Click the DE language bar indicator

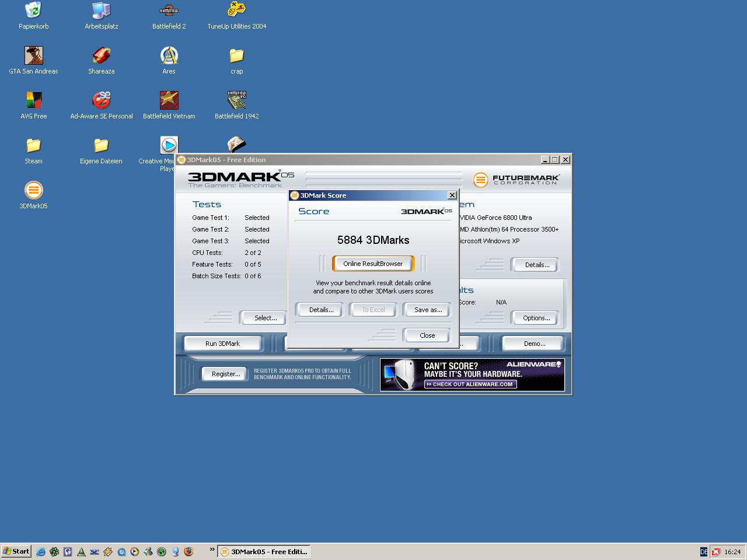pos(703,551)
